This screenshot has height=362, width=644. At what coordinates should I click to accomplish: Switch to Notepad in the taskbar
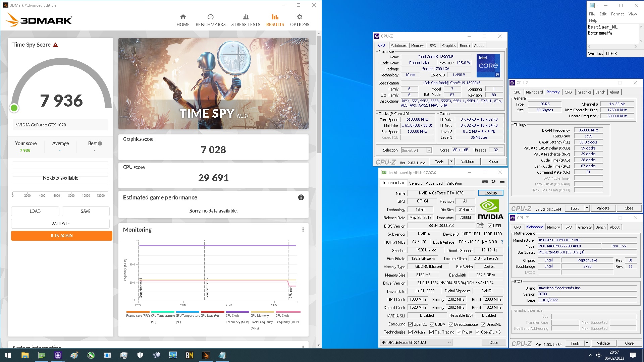(x=222, y=355)
